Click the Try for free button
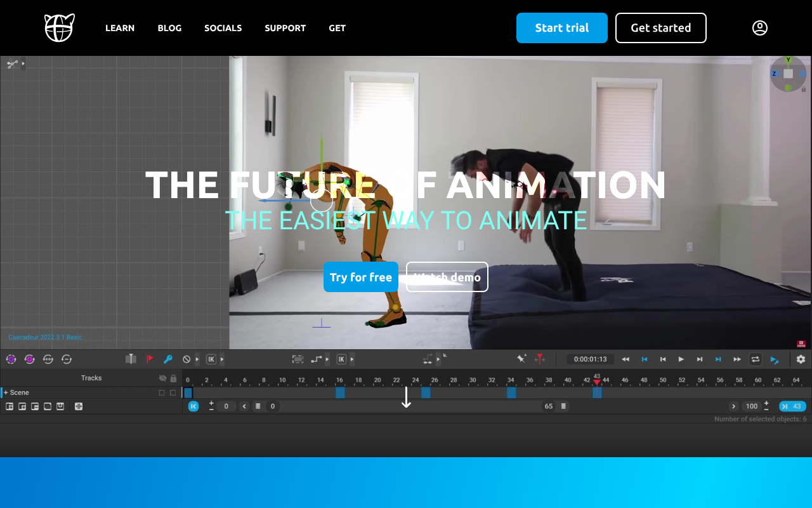This screenshot has height=508, width=812. point(360,277)
